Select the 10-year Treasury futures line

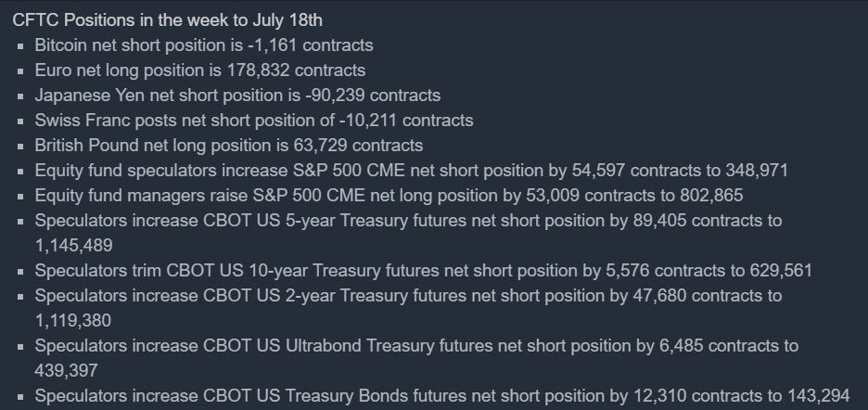pyautogui.click(x=424, y=271)
